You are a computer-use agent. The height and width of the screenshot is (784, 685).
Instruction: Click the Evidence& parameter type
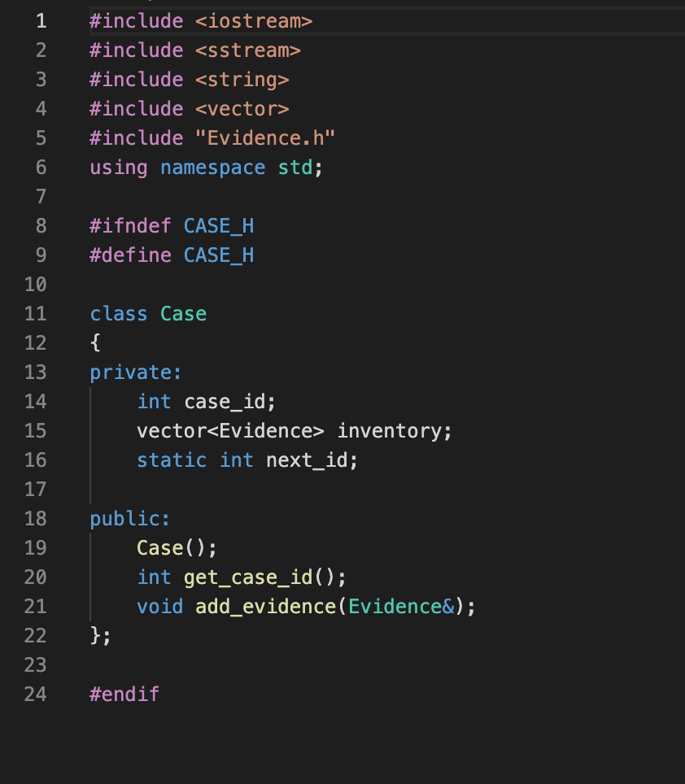[402, 607]
